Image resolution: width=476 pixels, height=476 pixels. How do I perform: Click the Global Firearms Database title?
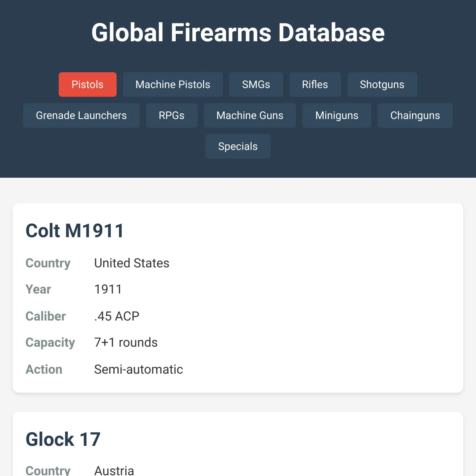pyautogui.click(x=238, y=33)
